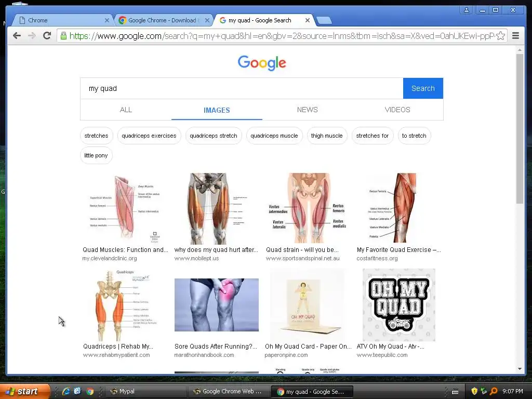Launch Internet Explorer from quick launch
This screenshot has height=399, width=532.
pos(66,391)
